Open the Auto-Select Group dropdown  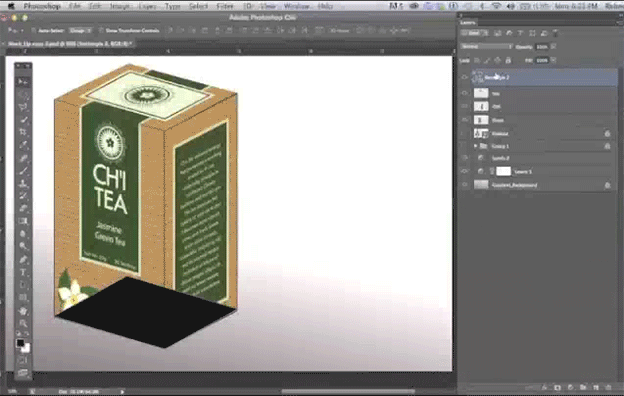coord(81,30)
